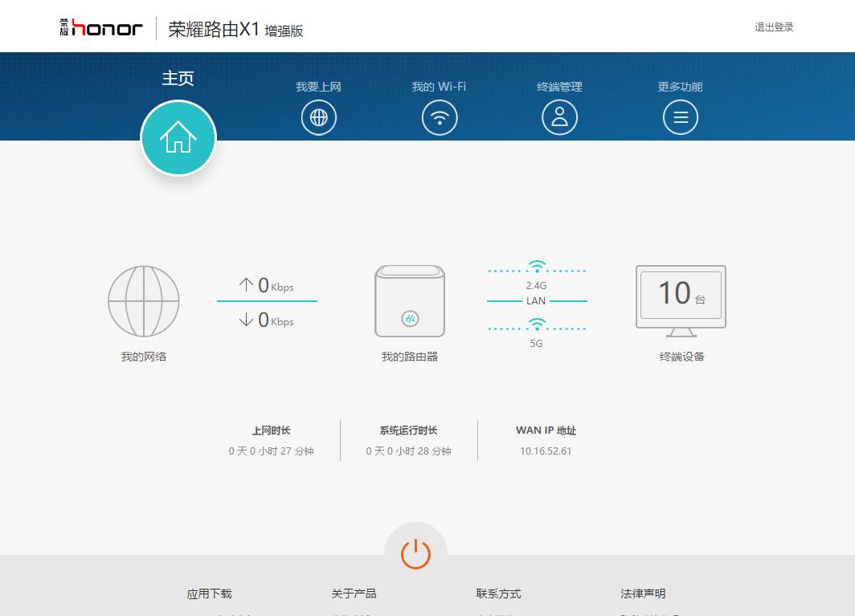Open the 我要上网 internet settings icon
Image resolution: width=855 pixels, height=616 pixels.
click(319, 116)
